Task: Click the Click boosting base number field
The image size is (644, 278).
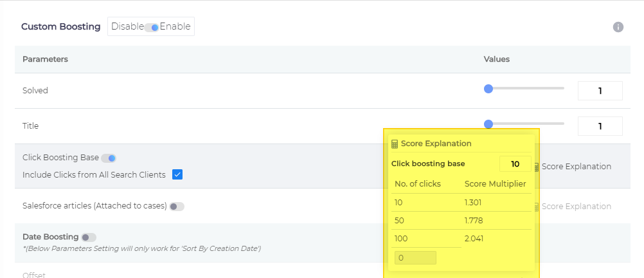Action: [x=515, y=164]
